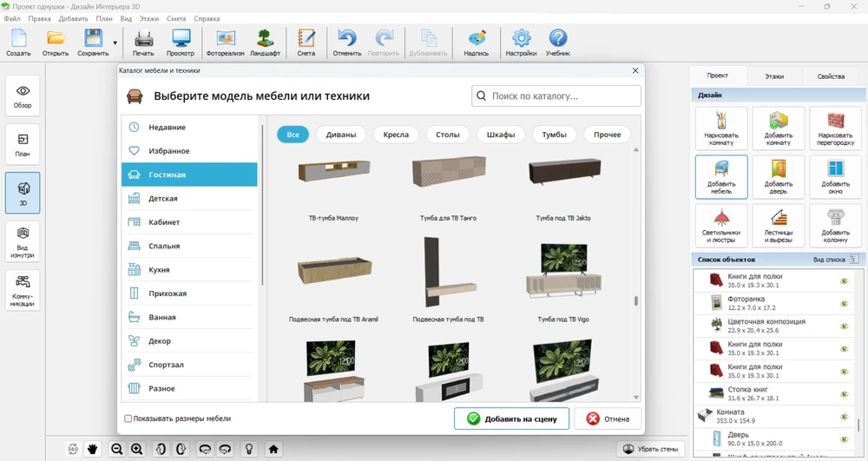Open the Смета estimate icon

pos(306,42)
